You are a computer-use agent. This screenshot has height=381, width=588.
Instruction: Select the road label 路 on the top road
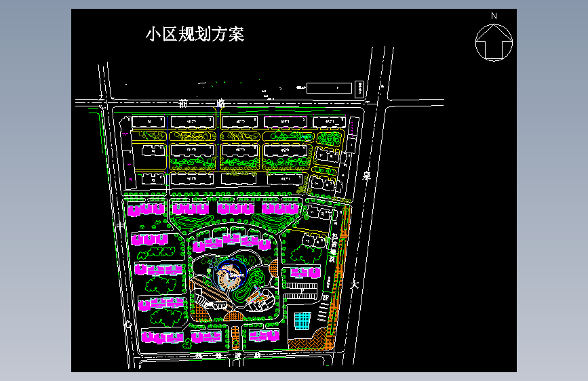[221, 103]
